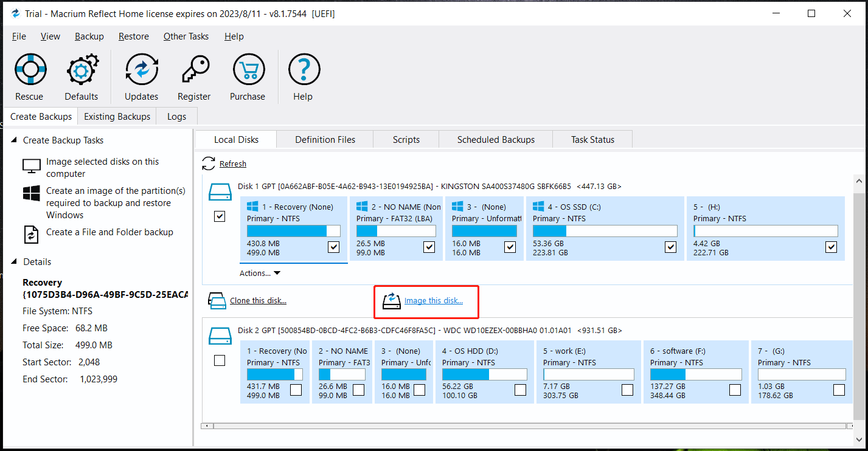The image size is (868, 451).
Task: Click the Refresh link
Action: (x=233, y=164)
